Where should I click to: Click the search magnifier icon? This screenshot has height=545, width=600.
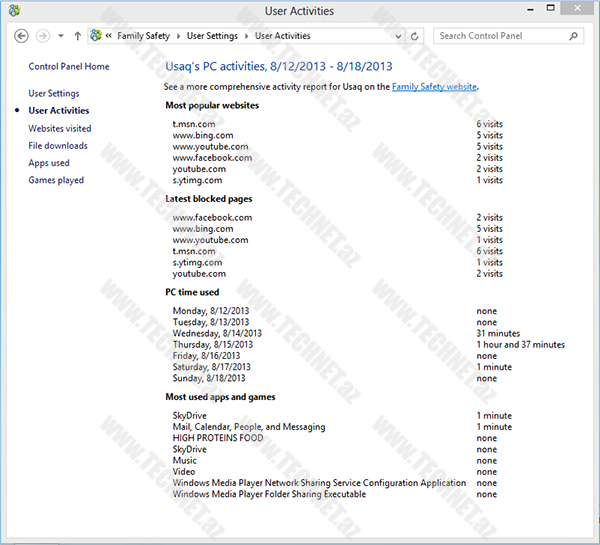tap(574, 36)
